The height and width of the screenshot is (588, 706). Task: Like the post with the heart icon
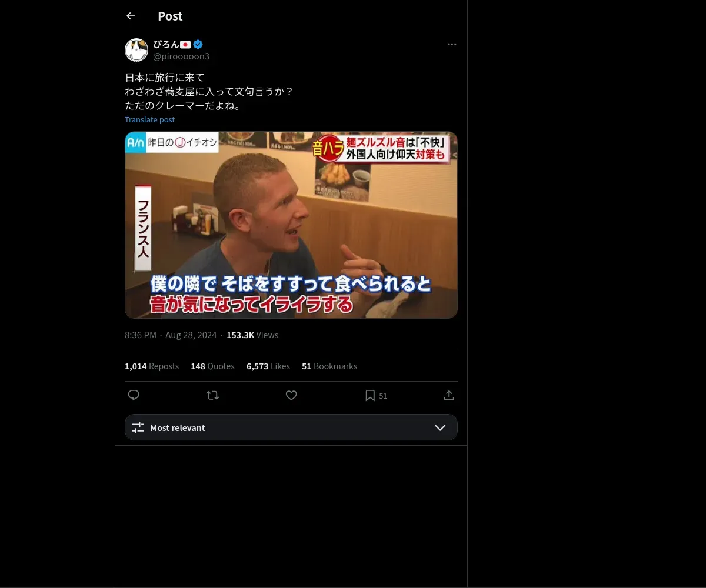[291, 395]
